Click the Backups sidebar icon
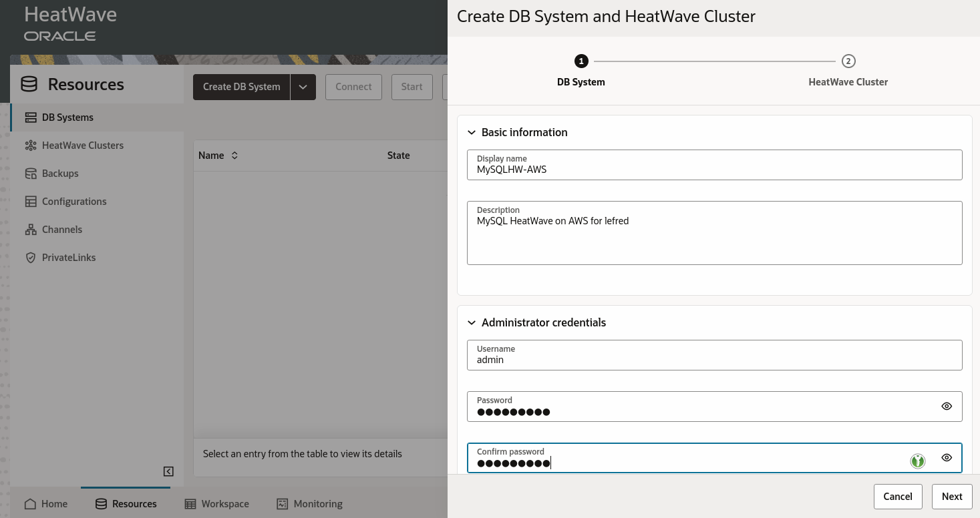The width and height of the screenshot is (980, 518). click(30, 174)
